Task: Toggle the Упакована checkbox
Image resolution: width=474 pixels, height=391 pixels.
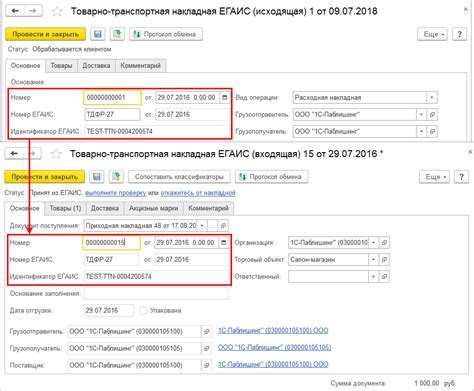Action: 143,310
